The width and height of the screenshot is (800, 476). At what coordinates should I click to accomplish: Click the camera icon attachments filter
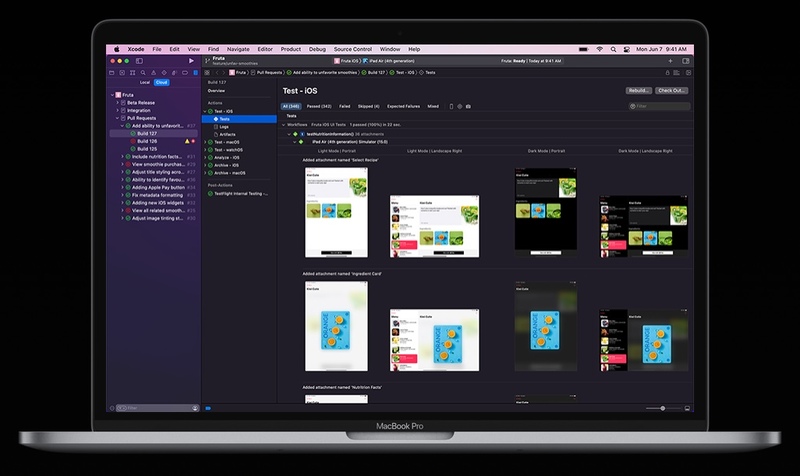[468, 107]
